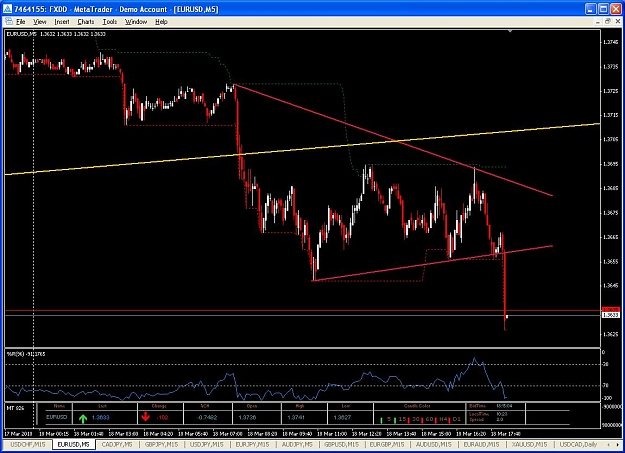
Task: Open the XAUUSD,M15 chart tab
Action: click(529, 444)
